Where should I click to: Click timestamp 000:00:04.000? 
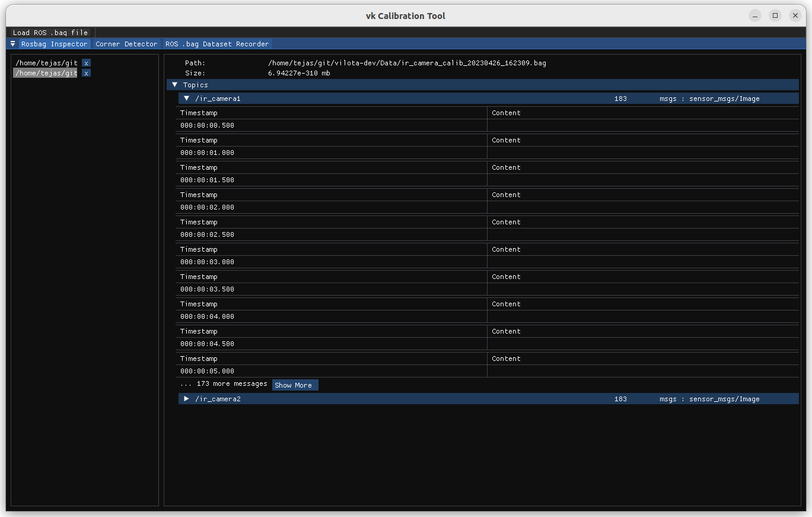coord(208,316)
